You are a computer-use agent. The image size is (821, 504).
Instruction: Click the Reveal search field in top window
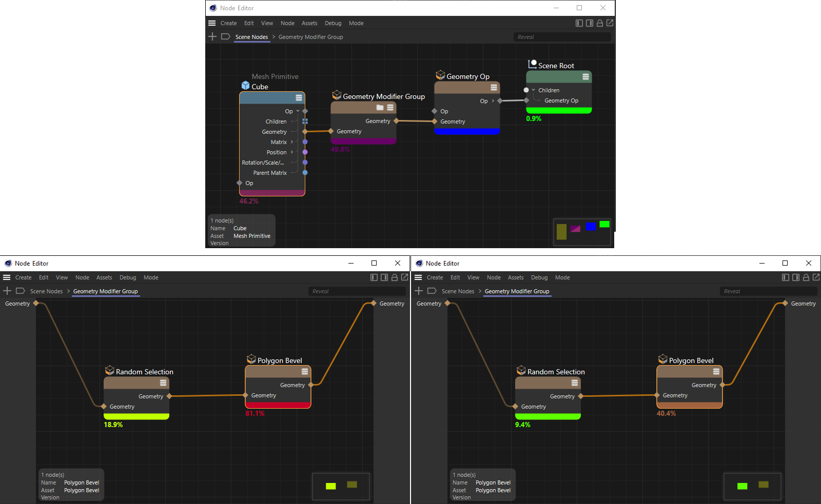coord(562,37)
